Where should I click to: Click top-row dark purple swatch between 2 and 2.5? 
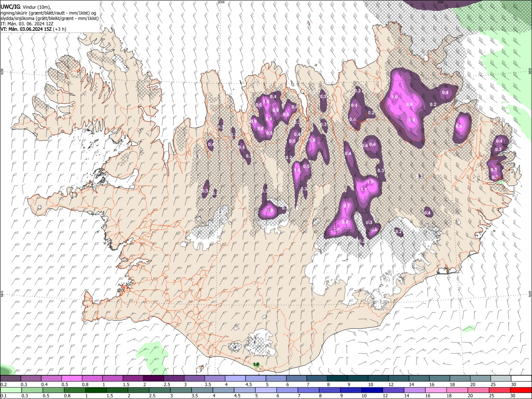(x=153, y=378)
